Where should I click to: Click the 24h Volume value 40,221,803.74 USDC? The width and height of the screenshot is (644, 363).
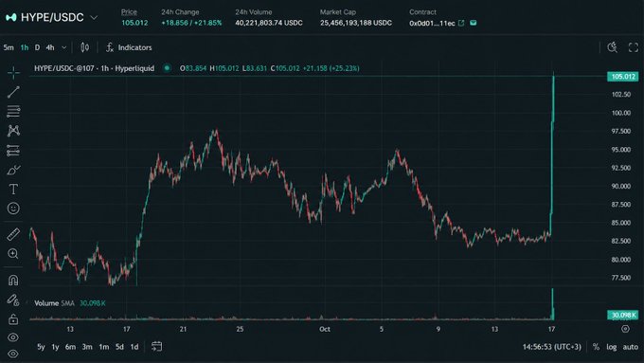coord(269,23)
